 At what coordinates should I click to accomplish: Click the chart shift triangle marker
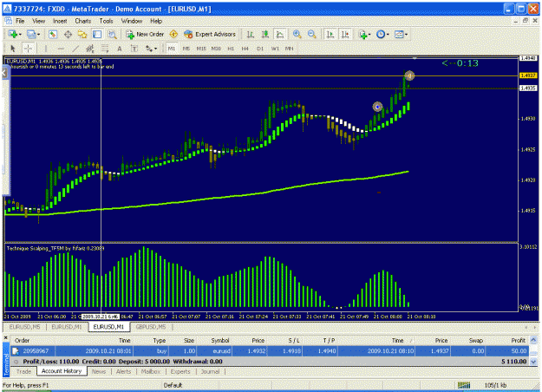(415, 58)
